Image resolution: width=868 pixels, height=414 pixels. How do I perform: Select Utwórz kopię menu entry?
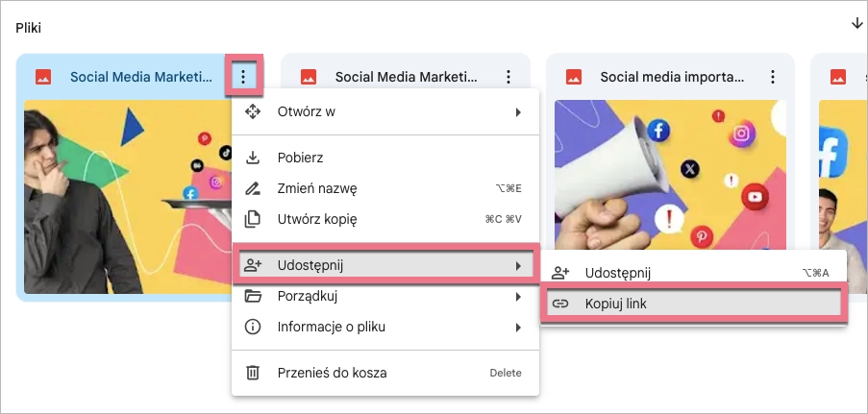(x=385, y=219)
